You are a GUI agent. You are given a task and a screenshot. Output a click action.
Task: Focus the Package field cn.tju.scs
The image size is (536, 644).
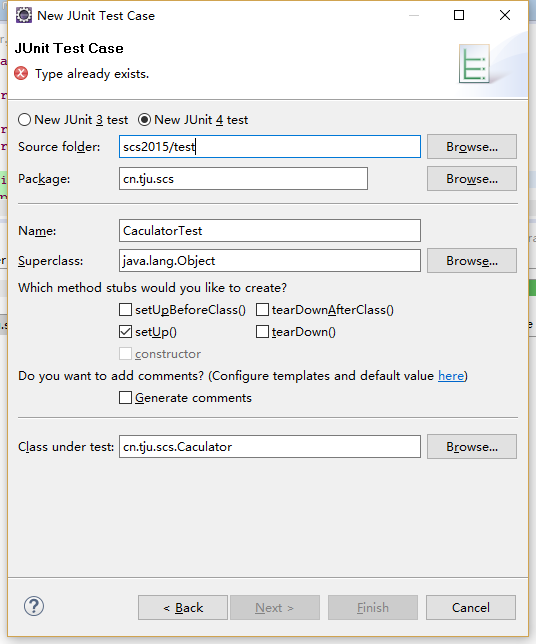click(x=243, y=179)
